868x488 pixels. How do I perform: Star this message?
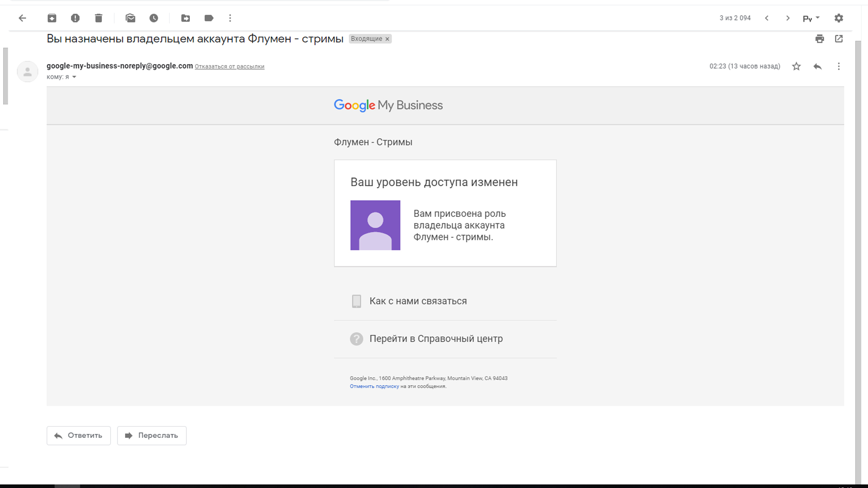[x=797, y=66]
